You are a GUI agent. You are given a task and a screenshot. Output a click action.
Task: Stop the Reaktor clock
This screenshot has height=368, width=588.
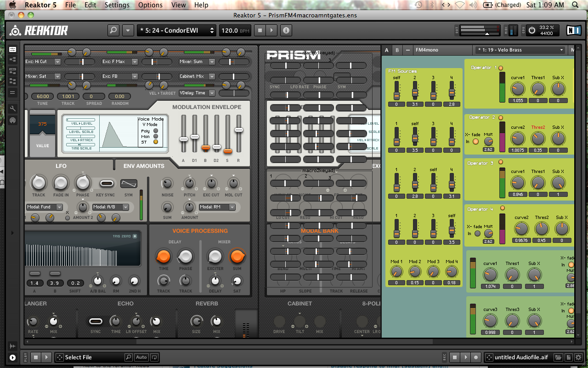tap(260, 30)
